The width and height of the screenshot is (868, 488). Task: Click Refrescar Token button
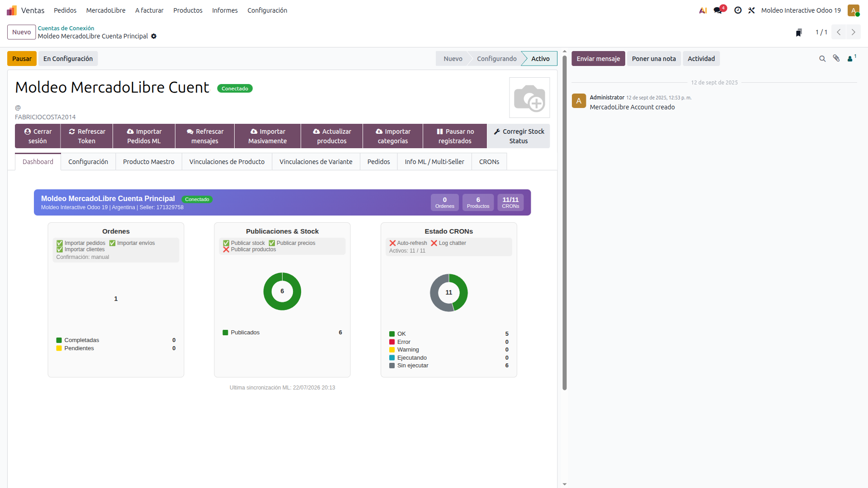(87, 136)
